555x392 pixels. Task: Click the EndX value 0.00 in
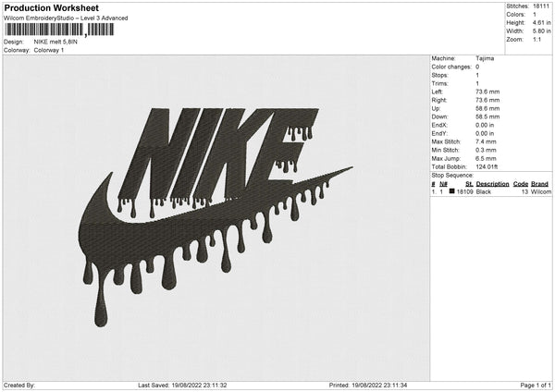click(x=485, y=125)
